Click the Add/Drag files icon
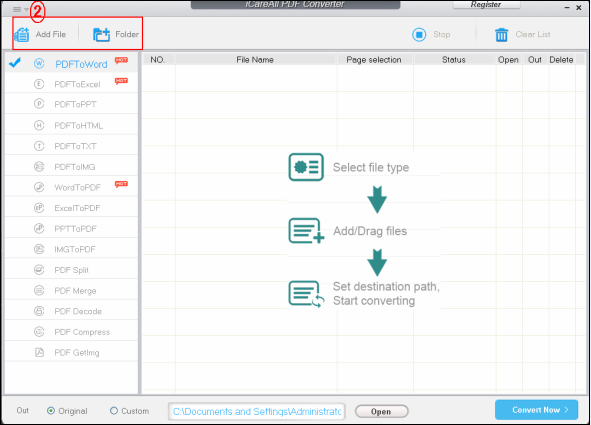591x425 pixels. (x=306, y=231)
